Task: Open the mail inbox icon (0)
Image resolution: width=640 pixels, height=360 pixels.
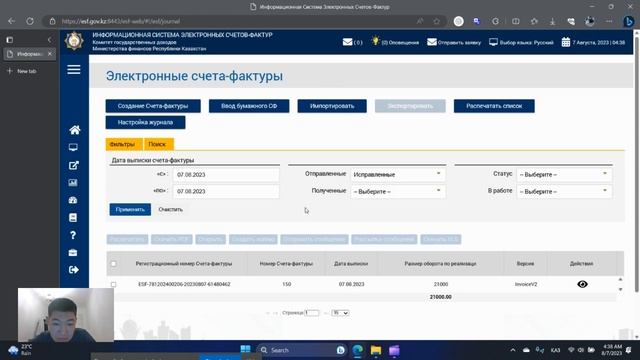Action: pos(352,42)
